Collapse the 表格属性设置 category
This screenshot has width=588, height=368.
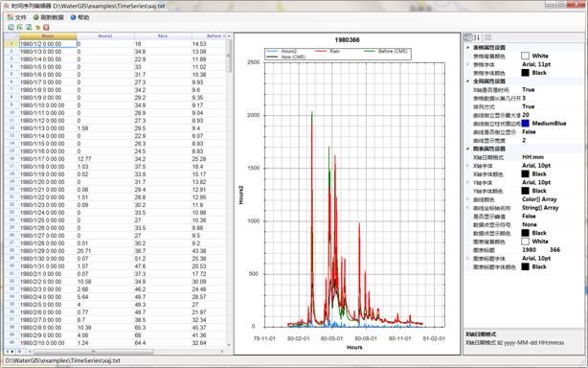coord(467,48)
